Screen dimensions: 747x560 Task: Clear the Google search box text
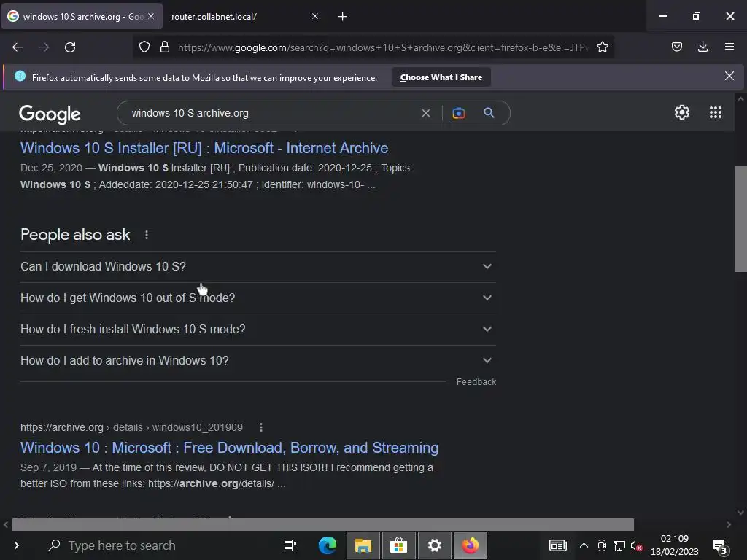click(x=426, y=113)
